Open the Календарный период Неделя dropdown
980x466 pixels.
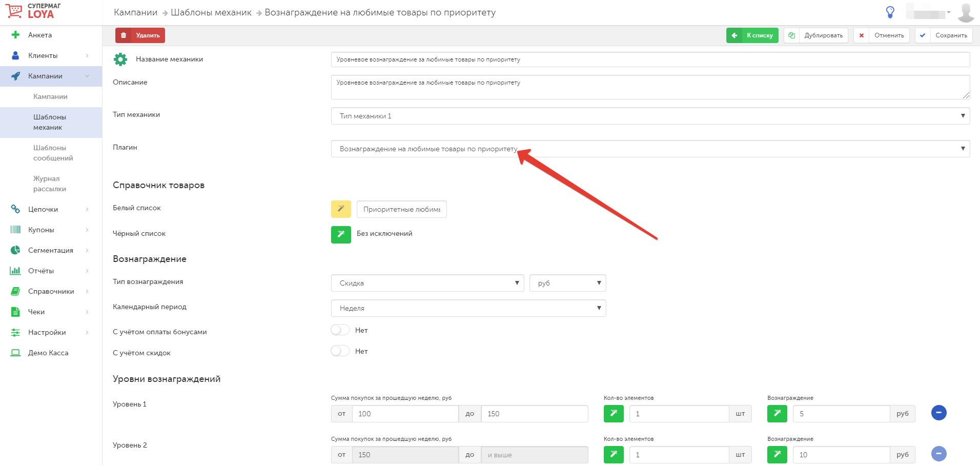[x=468, y=308]
